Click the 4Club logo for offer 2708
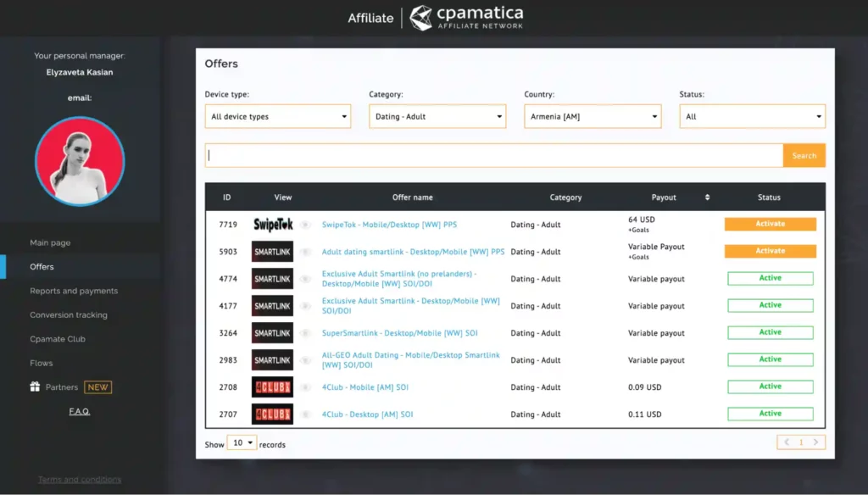This screenshot has height=495, width=868. pos(271,387)
